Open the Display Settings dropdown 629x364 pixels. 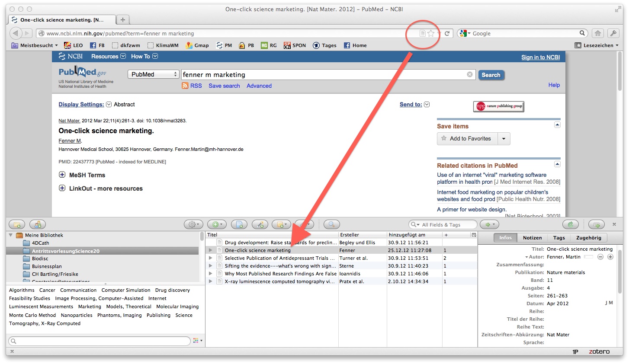109,104
